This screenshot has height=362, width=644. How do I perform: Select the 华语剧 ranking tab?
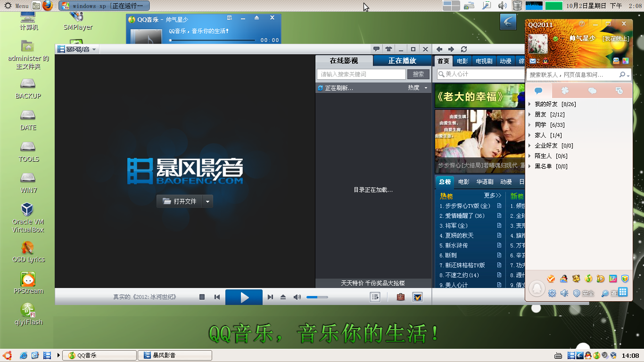[485, 182]
